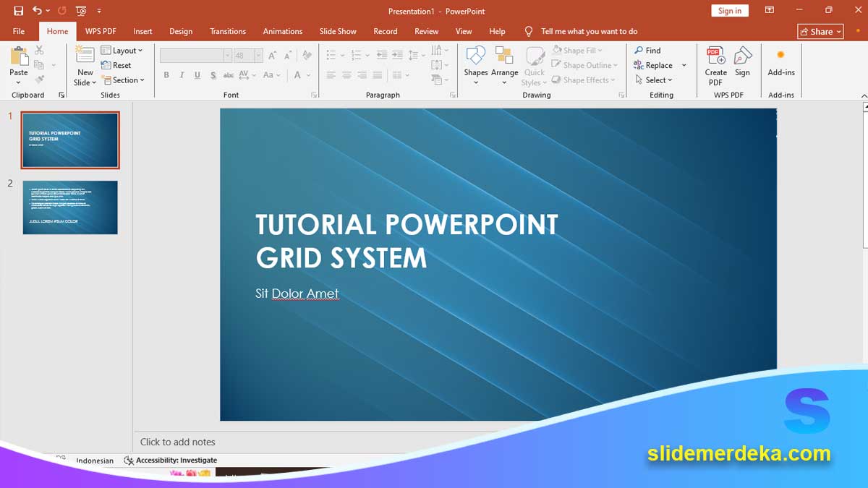Screen dimensions: 868x488
Task: Open the Select dropdown
Action: [x=653, y=80]
